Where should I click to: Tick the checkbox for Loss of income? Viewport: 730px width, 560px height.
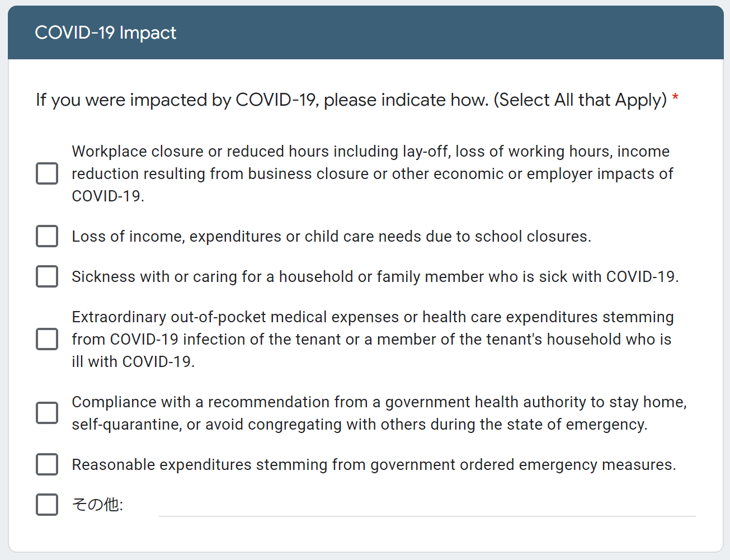pyautogui.click(x=47, y=236)
